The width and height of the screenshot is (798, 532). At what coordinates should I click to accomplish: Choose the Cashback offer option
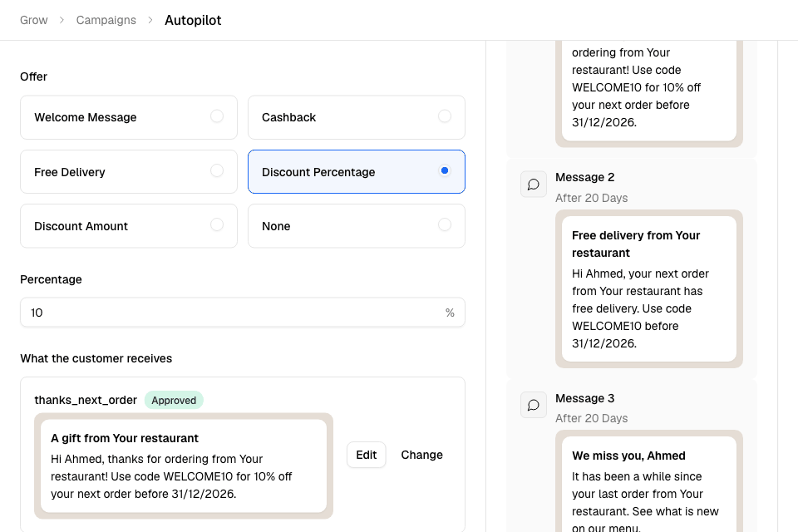(357, 117)
